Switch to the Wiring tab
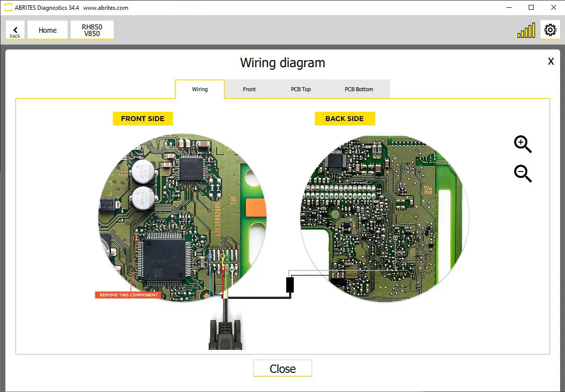This screenshot has width=565, height=392. (x=199, y=89)
